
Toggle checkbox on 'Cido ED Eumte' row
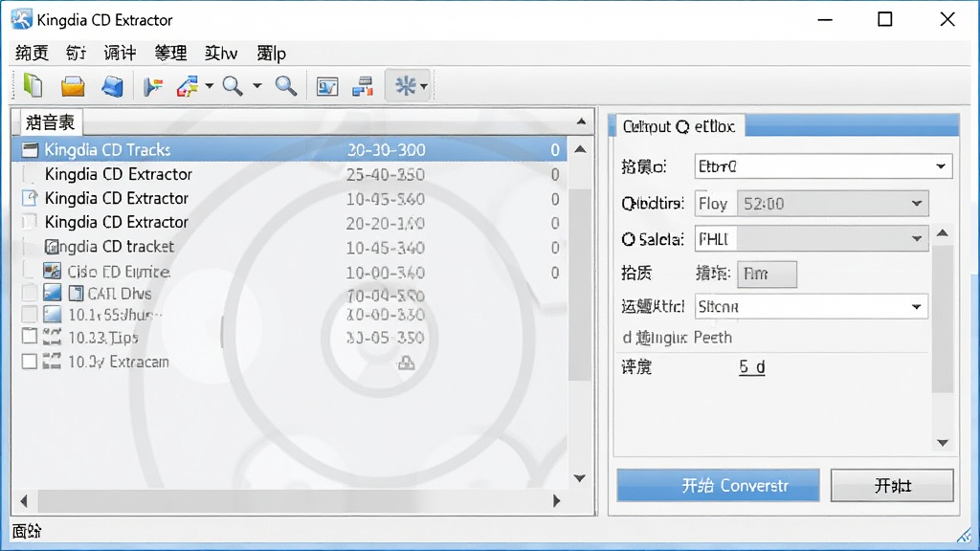(x=30, y=271)
